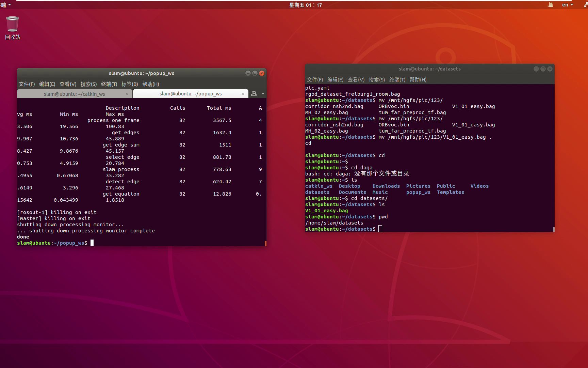Close the datasets terminal window
Image resolution: width=588 pixels, height=368 pixels.
550,69
